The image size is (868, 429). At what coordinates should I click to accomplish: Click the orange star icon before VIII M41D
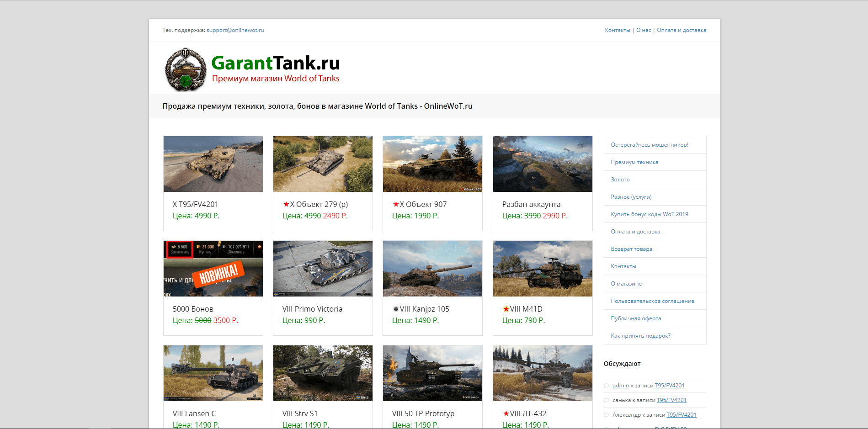(x=506, y=309)
